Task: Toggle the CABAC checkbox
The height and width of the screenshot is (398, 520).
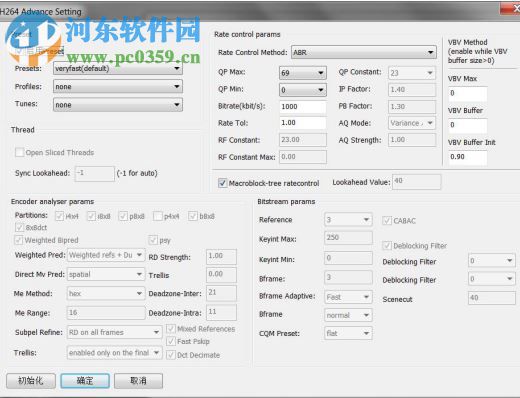Action: pos(387,220)
